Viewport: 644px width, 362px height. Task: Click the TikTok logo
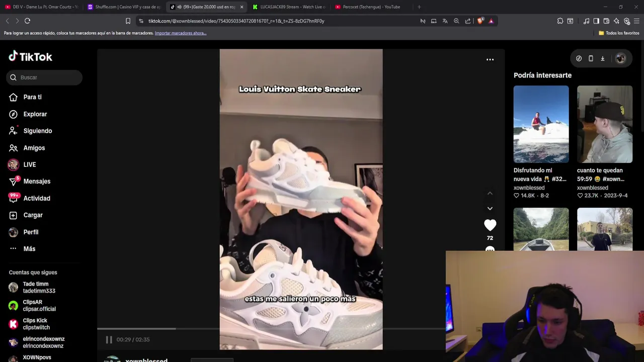(30, 56)
